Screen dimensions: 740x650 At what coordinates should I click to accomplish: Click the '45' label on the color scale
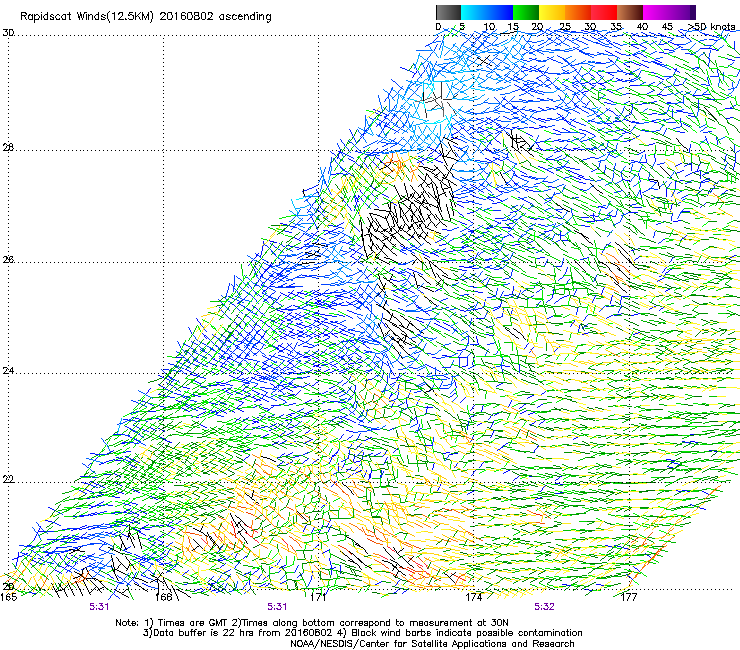coord(667,27)
